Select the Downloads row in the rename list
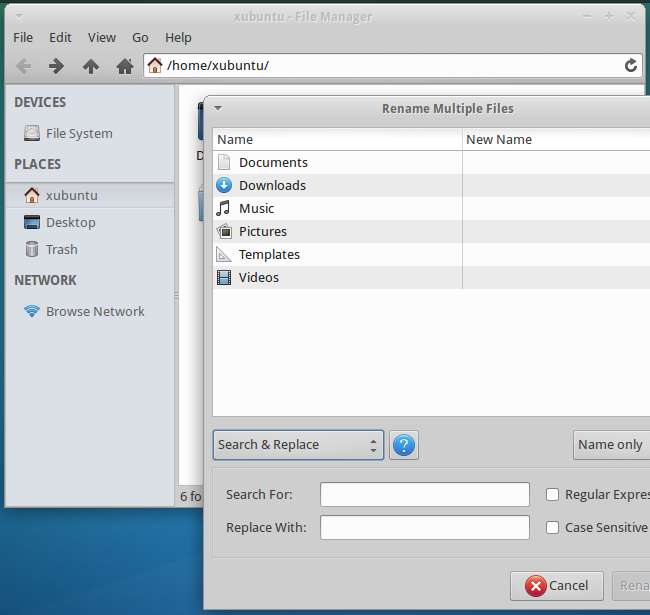The height and width of the screenshot is (615, 650). pos(272,185)
